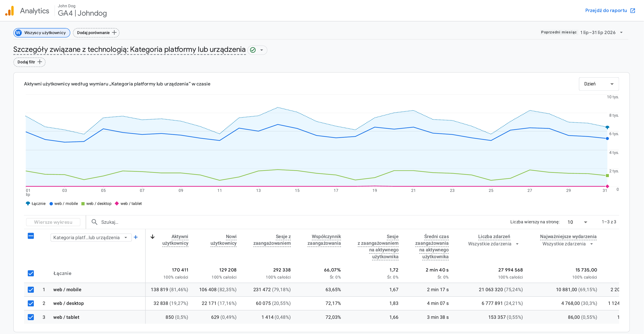Uncheck the web / desktop row checkbox
The height and width of the screenshot is (334, 644).
(x=31, y=303)
